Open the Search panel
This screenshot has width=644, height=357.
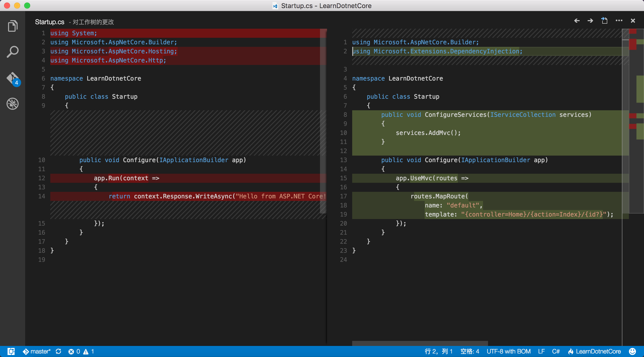(13, 52)
